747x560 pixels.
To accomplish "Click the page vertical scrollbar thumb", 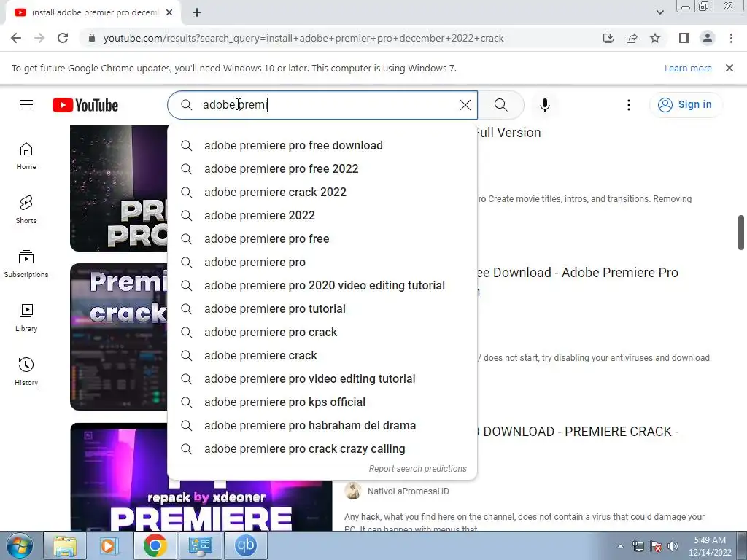I will point(741,233).
